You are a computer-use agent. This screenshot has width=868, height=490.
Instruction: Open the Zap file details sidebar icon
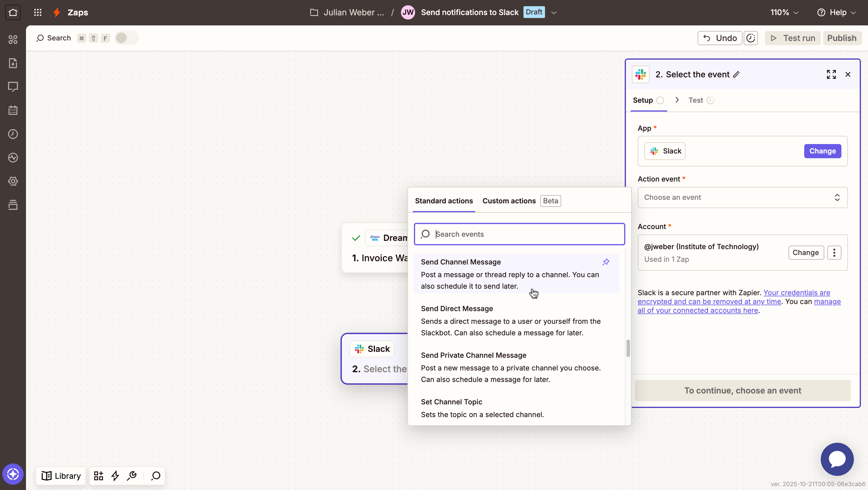click(x=13, y=63)
